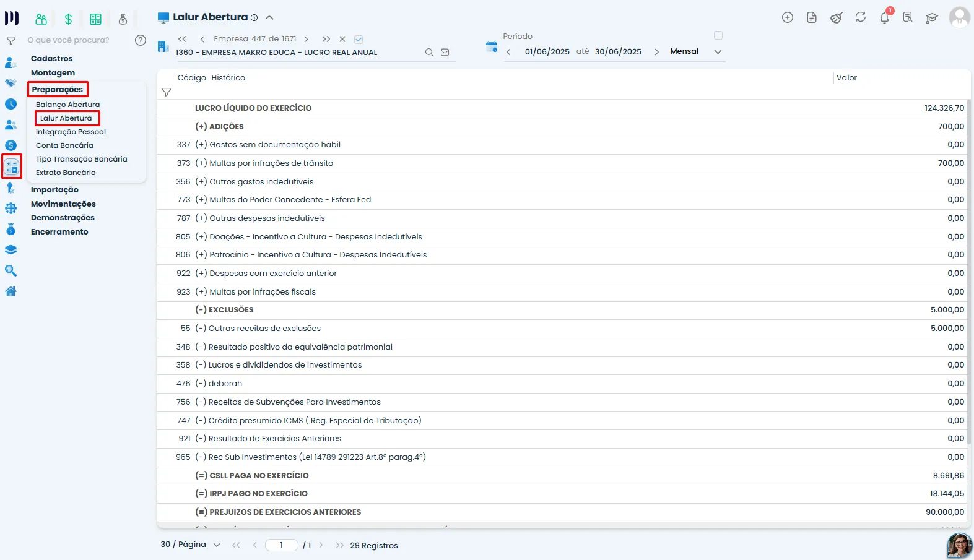Open Integração Pessoal submenu item
Screen dimensions: 974x560
[71, 132]
